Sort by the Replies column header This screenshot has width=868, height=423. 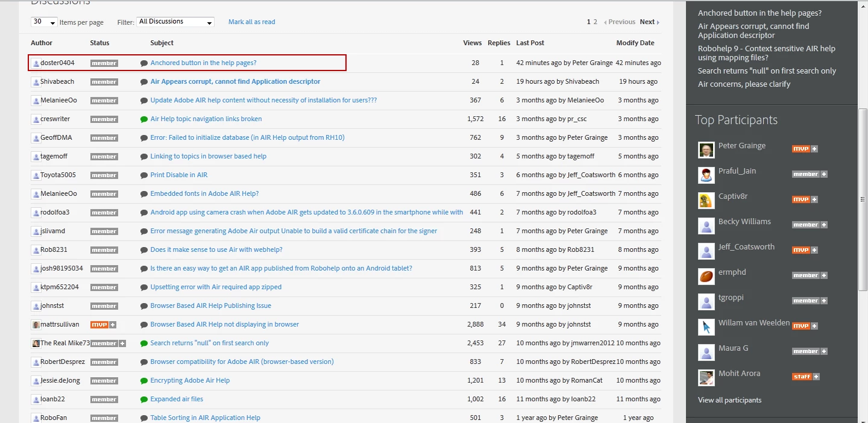pos(498,43)
